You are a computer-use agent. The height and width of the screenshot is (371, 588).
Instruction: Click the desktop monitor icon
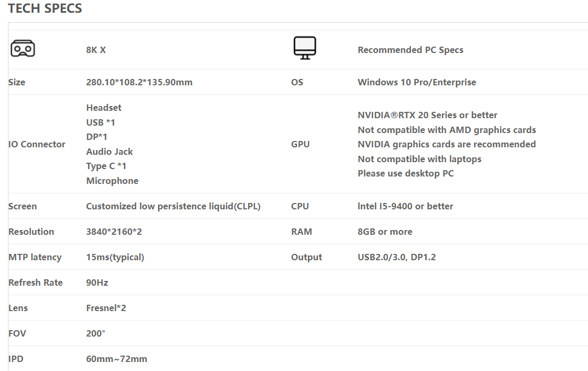[x=304, y=48]
